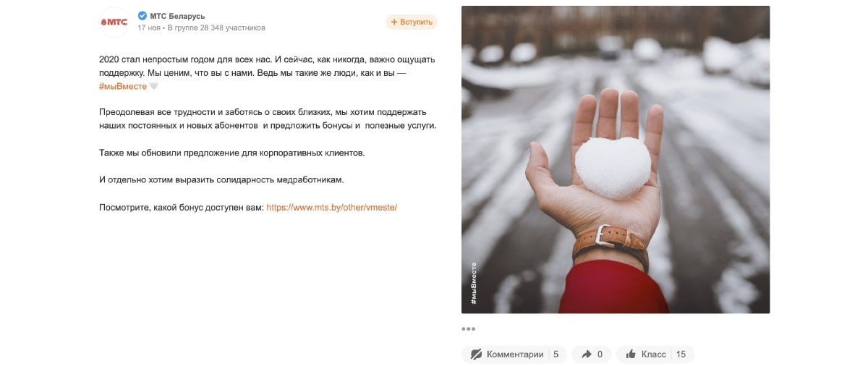
Task: Click the comments speech bubble icon
Action: click(x=476, y=354)
